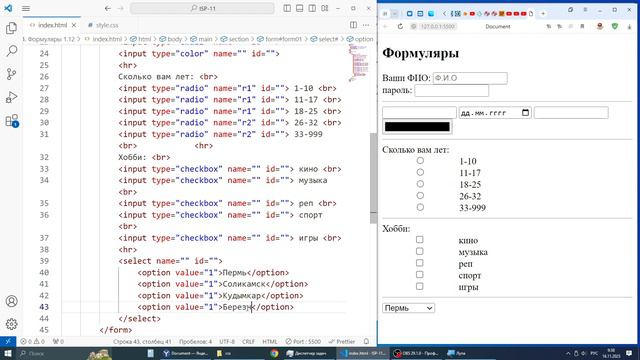Click the form#form01 breadcrumb item
The image size is (640, 360).
pos(283,39)
